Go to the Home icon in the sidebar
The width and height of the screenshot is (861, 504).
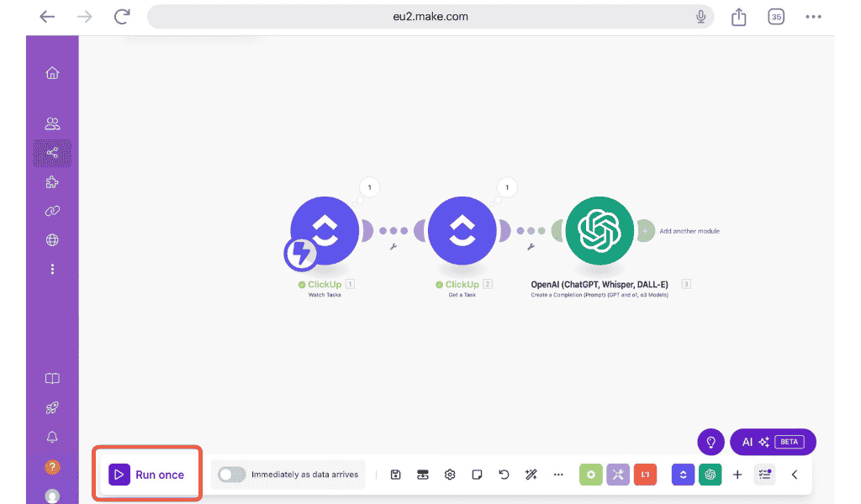pos(52,73)
